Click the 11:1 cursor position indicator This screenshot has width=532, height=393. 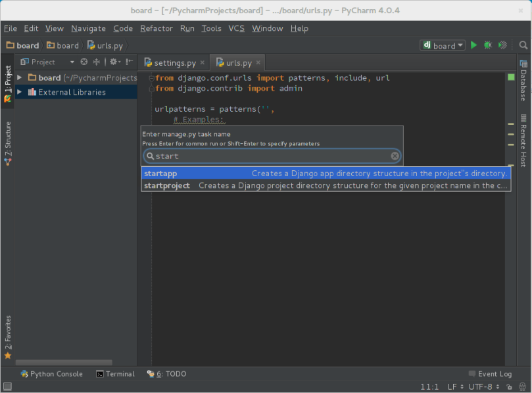(429, 386)
